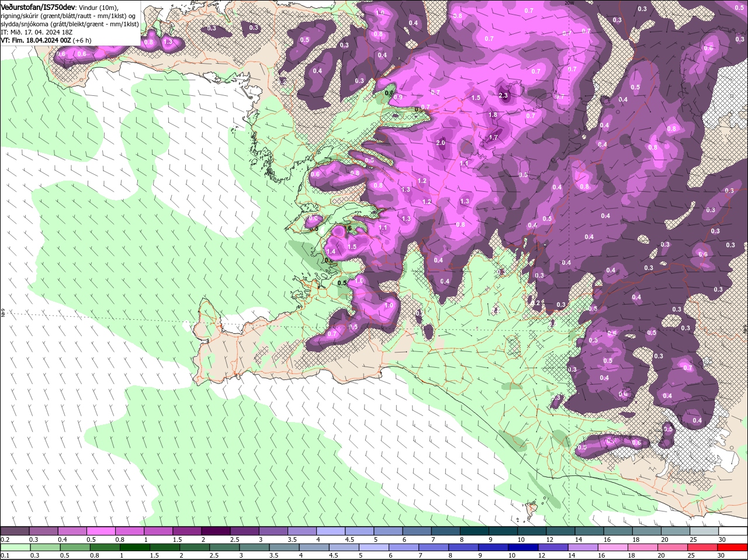Click the 1.8 snowfall value on the map
748x560 pixels.
click(x=493, y=115)
